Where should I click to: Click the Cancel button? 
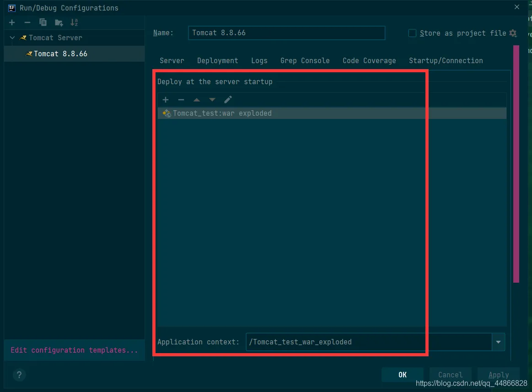coord(450,375)
